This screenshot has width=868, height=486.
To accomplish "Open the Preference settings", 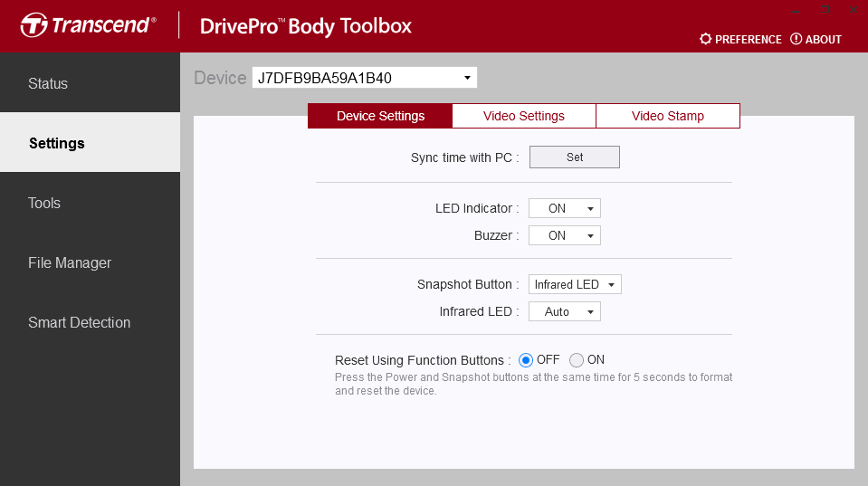I will 740,39.
